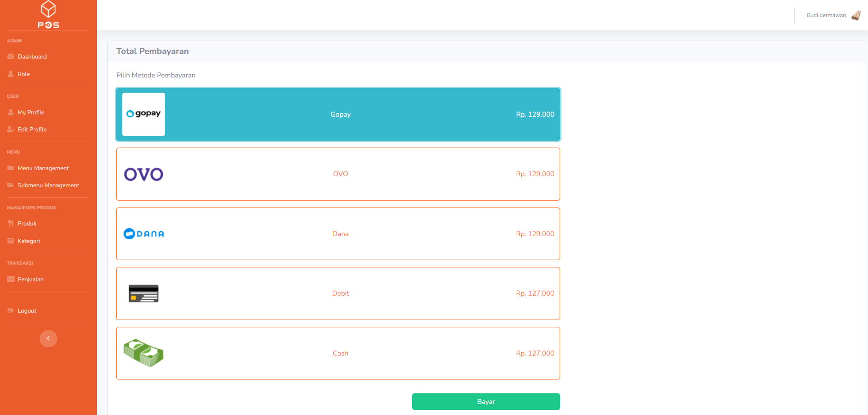Click the Penjualan cash register icon
Viewport: 868px width, 415px height.
pos(11,279)
